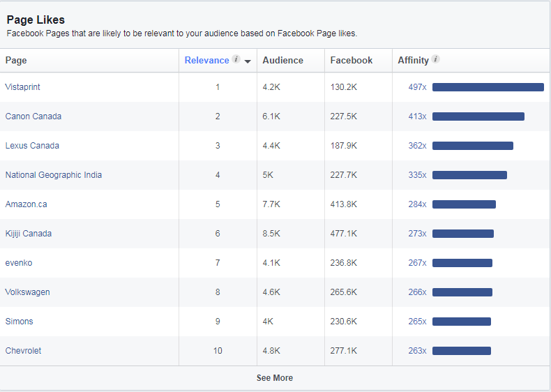551x392 pixels.
Task: Click the 413x affinity bar for Canon Canada
Action: coord(478,116)
